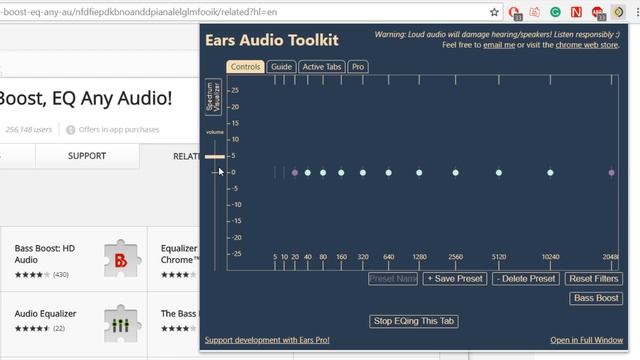Open the Adblock Plus extension icon

pos(598,13)
